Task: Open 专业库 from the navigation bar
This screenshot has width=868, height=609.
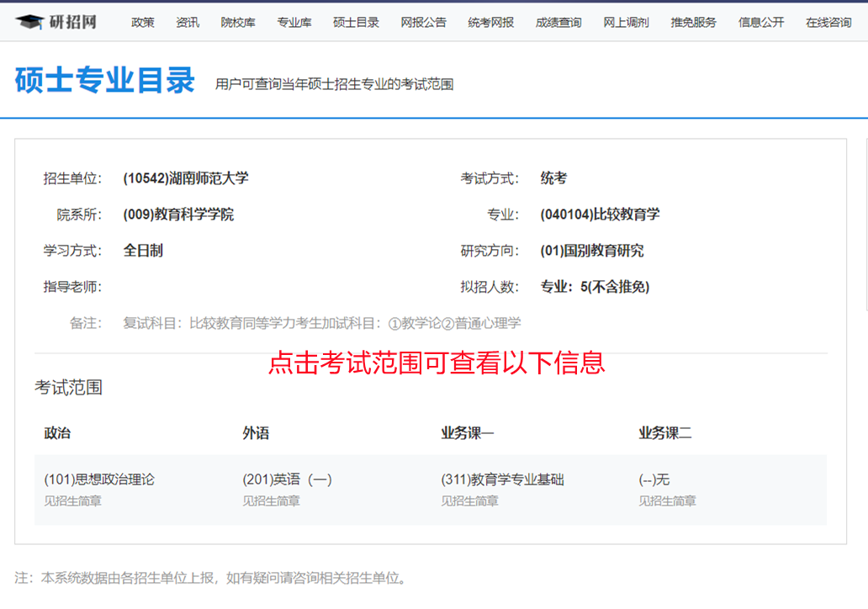Action: (294, 23)
